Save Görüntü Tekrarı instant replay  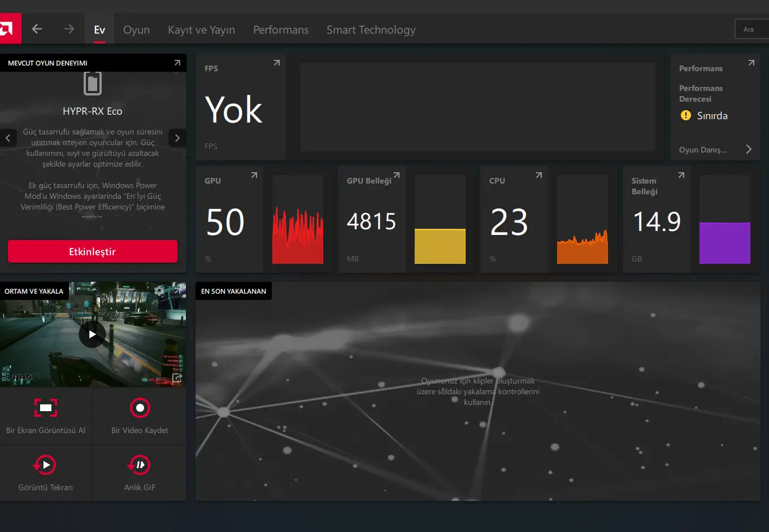[x=46, y=473]
